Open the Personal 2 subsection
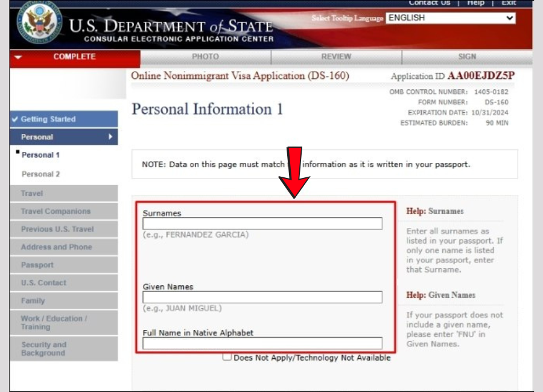Viewport: 543px width, 392px height. [x=40, y=174]
